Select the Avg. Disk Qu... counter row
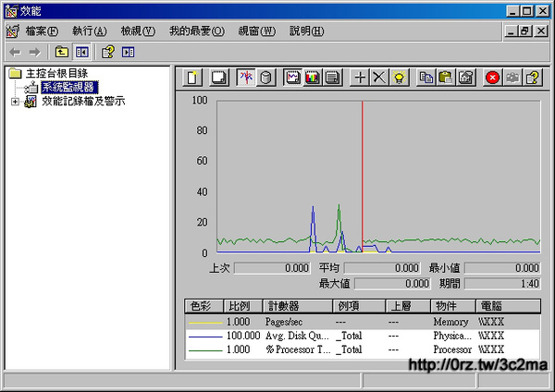 (363, 336)
